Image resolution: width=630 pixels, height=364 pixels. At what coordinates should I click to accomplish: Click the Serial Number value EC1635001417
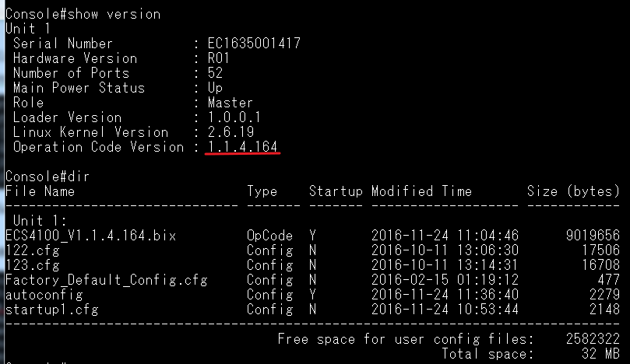(254, 44)
